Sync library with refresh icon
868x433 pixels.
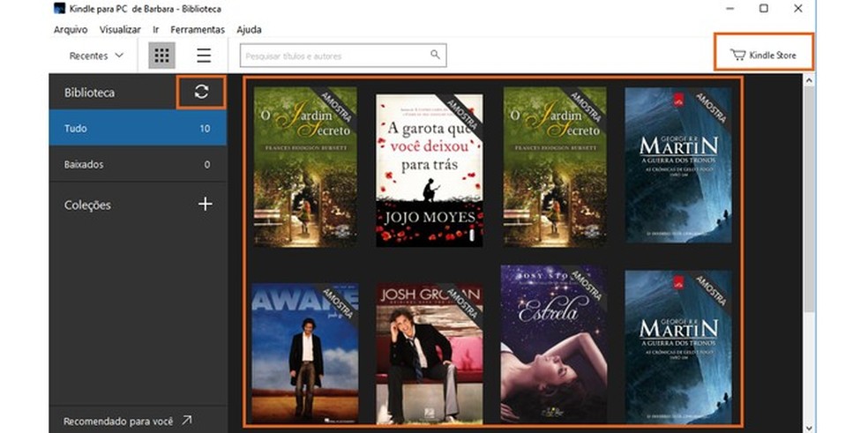click(201, 92)
